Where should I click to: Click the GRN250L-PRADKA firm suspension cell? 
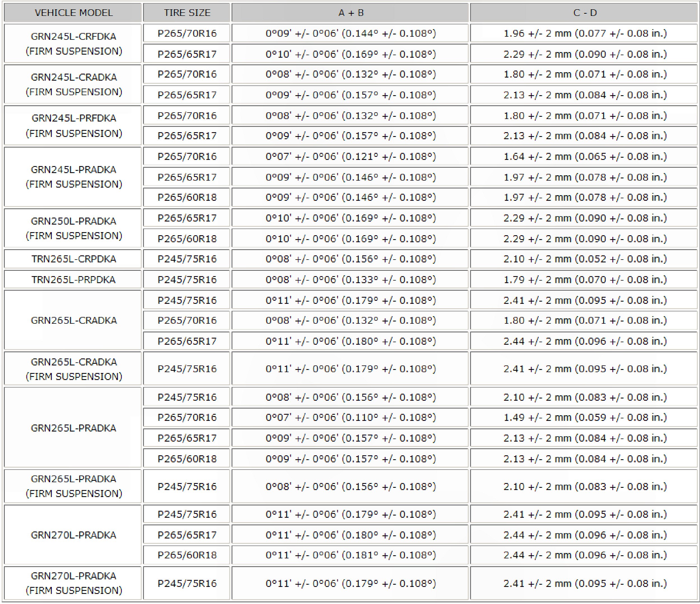coord(73,228)
